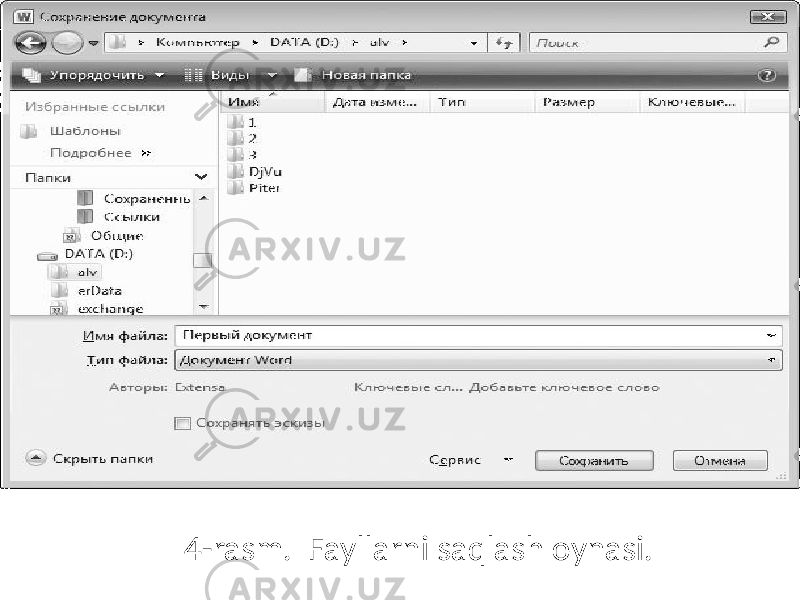Enable the Сохранять эскизы checkbox

click(182, 423)
